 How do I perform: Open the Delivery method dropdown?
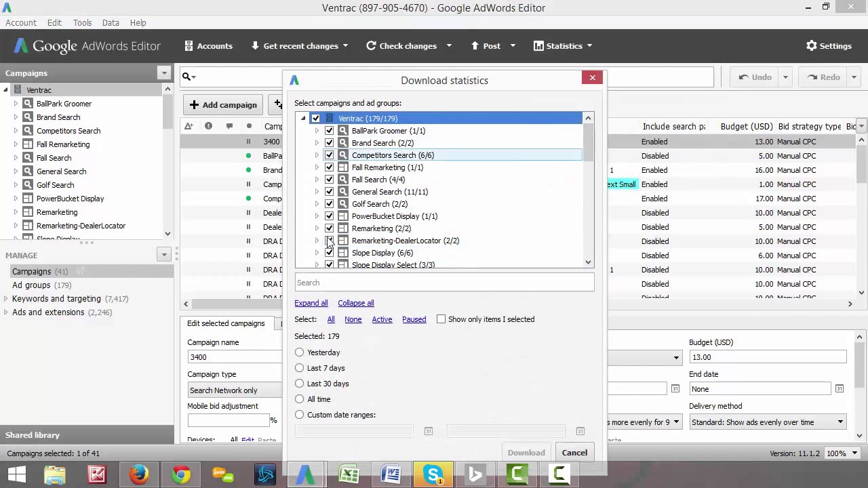coord(768,422)
